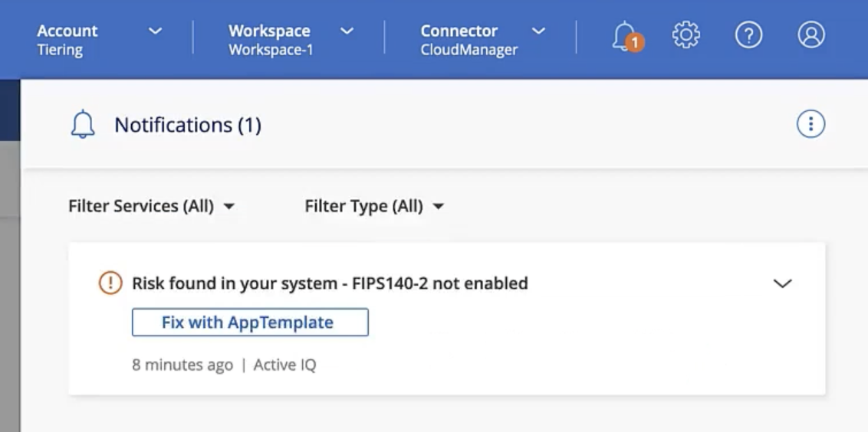Open the notifications bell in the header
868x432 pixels.
coord(624,34)
